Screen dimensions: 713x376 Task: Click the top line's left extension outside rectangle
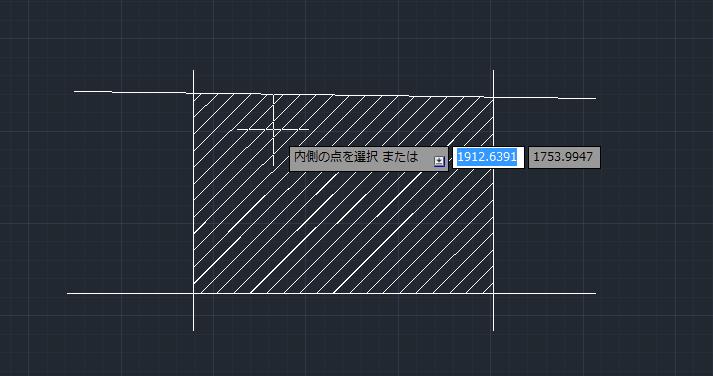pos(133,92)
